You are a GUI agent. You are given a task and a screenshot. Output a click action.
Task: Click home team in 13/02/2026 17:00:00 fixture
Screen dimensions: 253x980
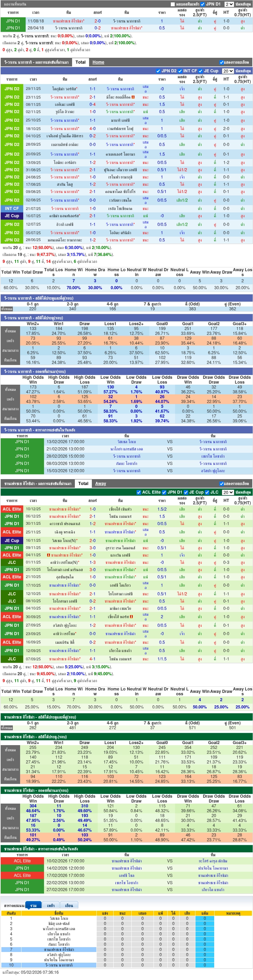[x=127, y=442]
